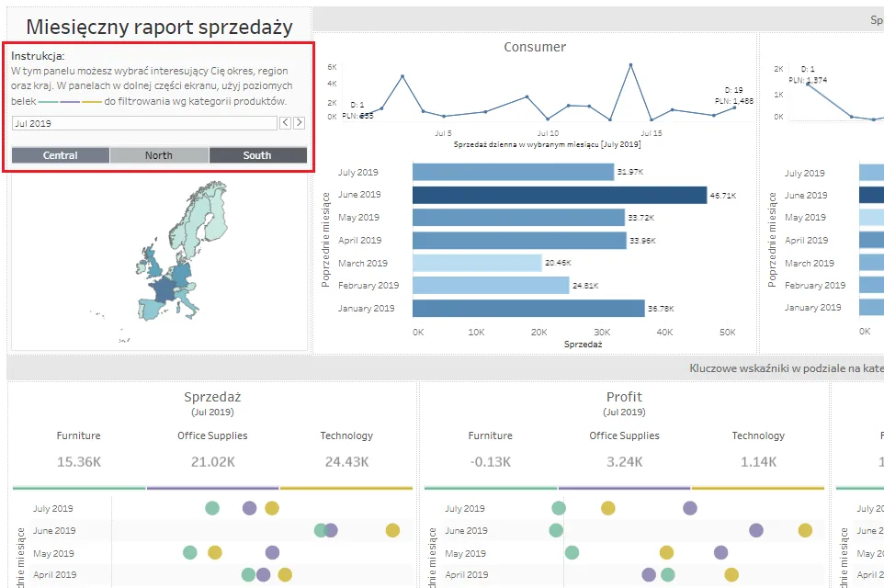The image size is (884, 588).
Task: Click the purple July 2019 dot in Profit
Action: click(689, 508)
